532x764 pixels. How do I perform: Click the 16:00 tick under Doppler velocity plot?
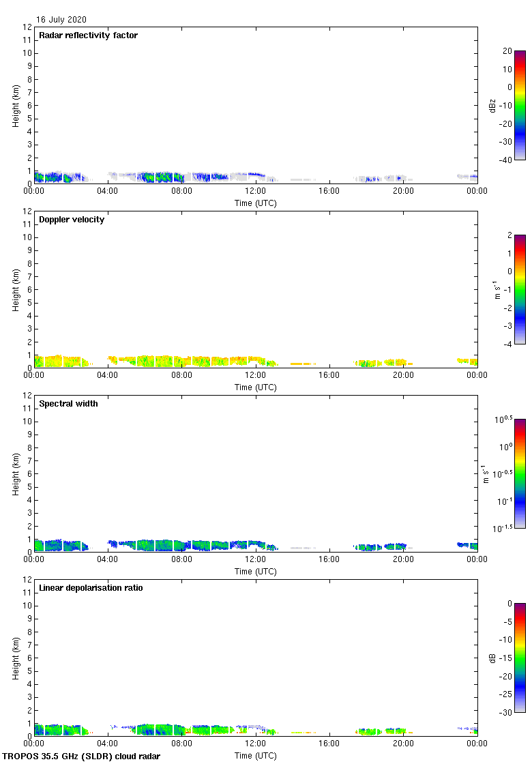click(329, 376)
